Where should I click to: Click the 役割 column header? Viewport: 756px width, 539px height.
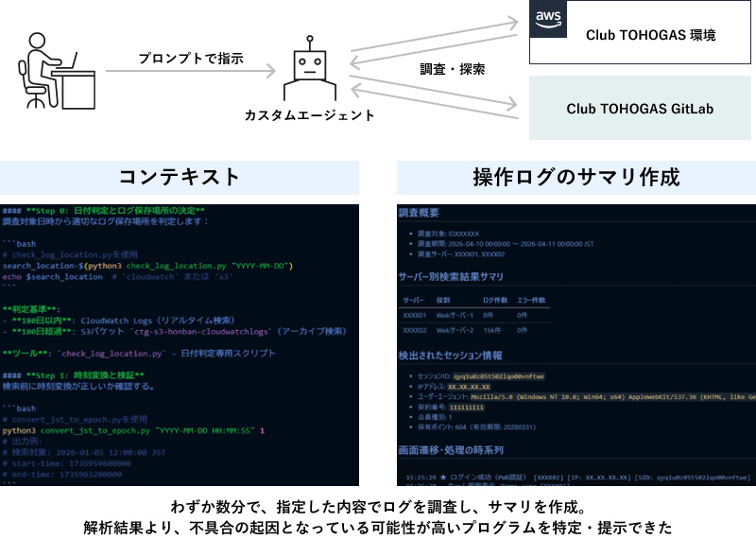point(443,300)
